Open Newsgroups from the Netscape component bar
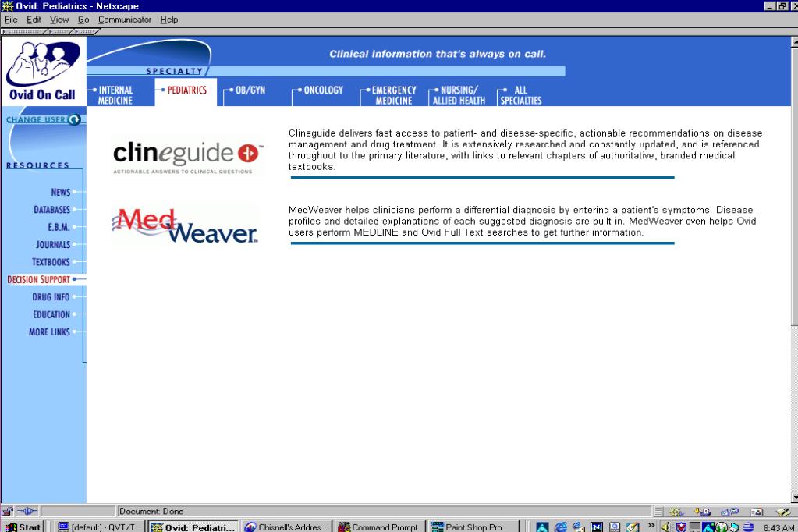 pyautogui.click(x=730, y=512)
